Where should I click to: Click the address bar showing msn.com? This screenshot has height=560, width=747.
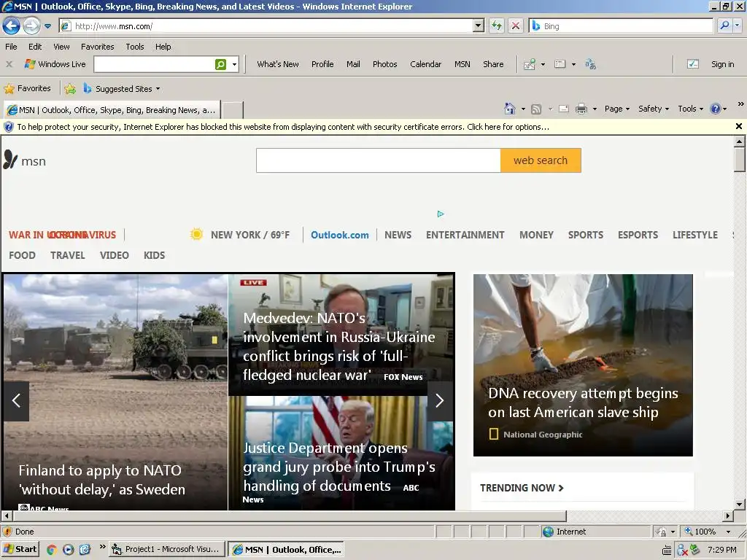266,26
